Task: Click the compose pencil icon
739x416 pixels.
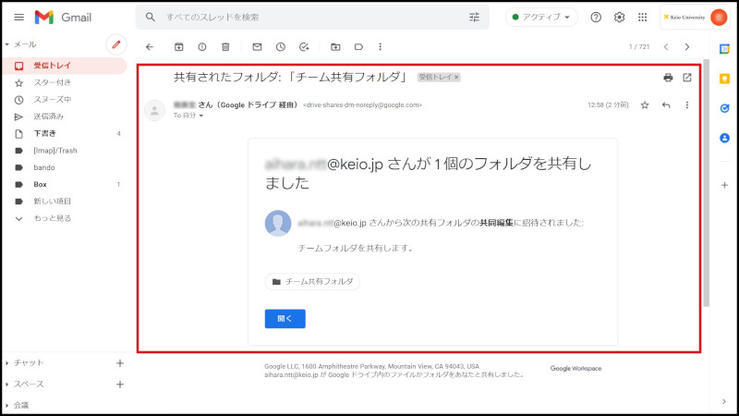Action: coord(116,44)
